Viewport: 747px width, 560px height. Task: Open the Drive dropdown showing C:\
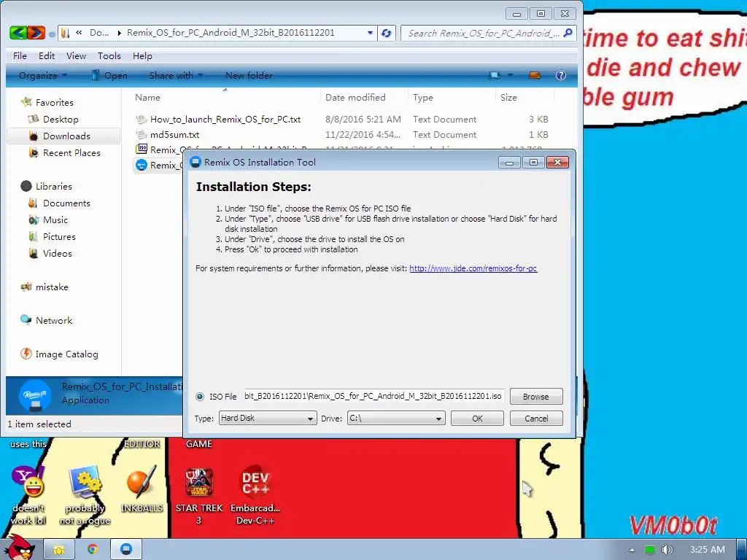pos(396,418)
